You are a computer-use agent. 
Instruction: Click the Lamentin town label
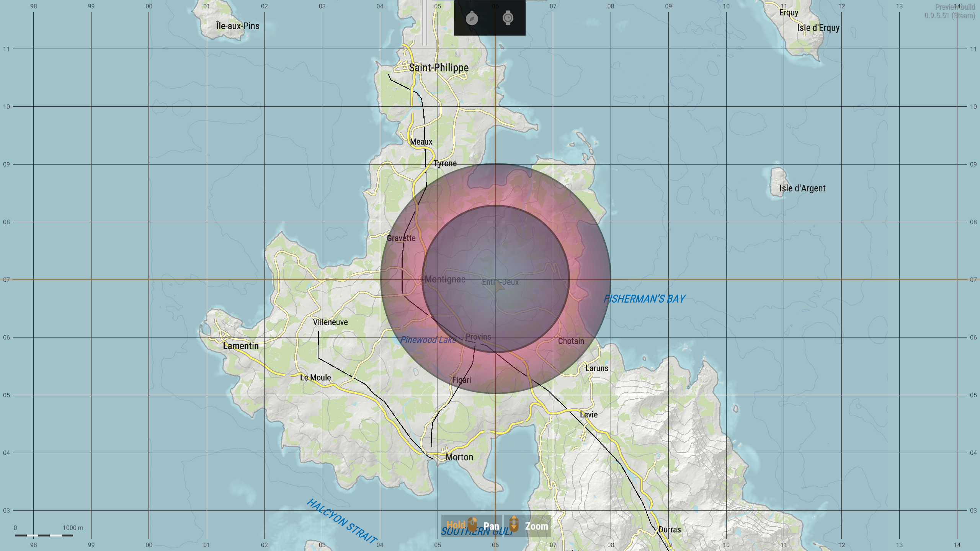241,346
